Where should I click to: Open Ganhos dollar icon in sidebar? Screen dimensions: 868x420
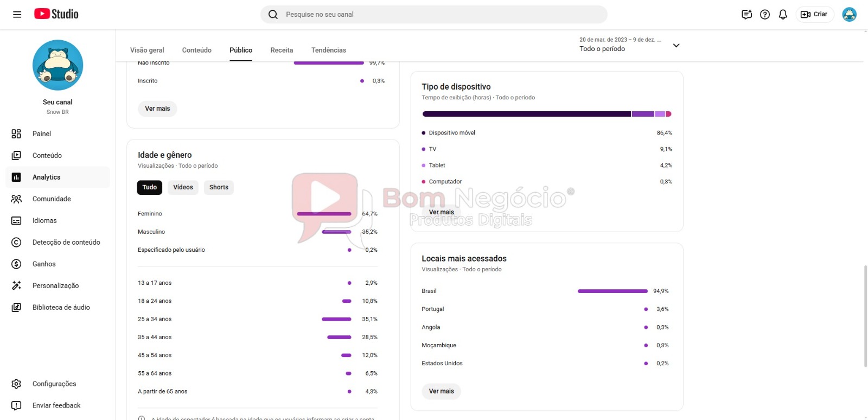coord(16,264)
